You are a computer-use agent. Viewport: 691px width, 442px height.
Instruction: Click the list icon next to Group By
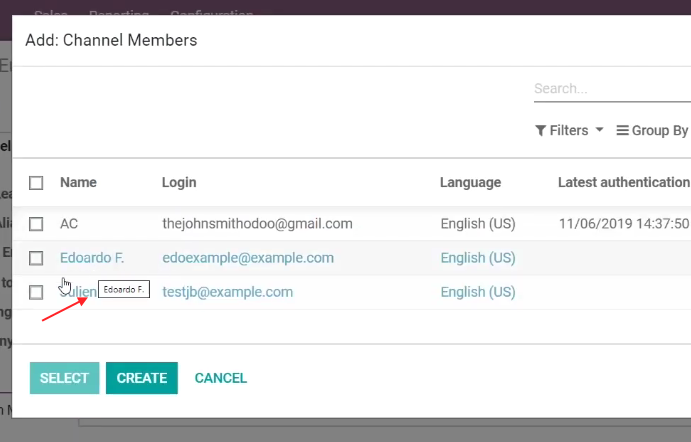point(622,130)
